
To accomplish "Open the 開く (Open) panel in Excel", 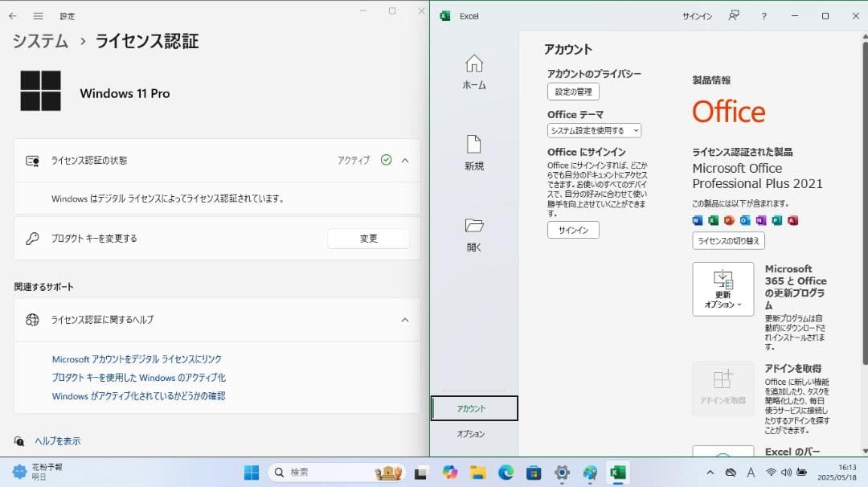I will 474,236.
